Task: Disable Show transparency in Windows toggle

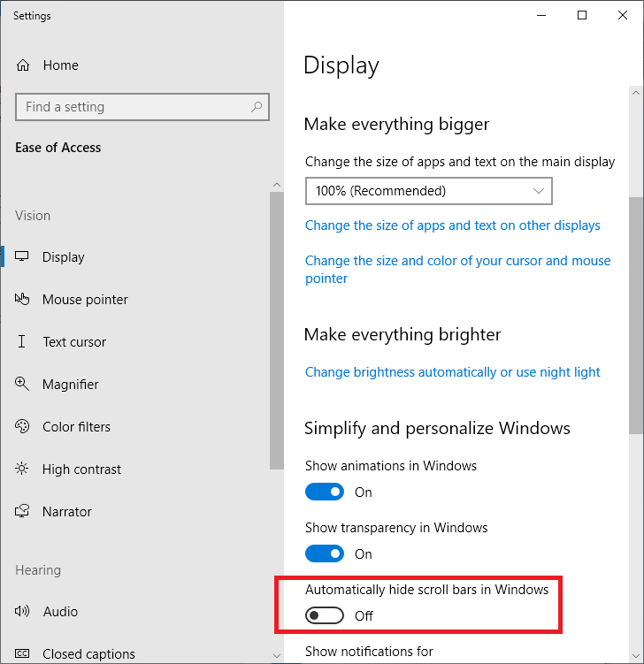Action: click(325, 553)
